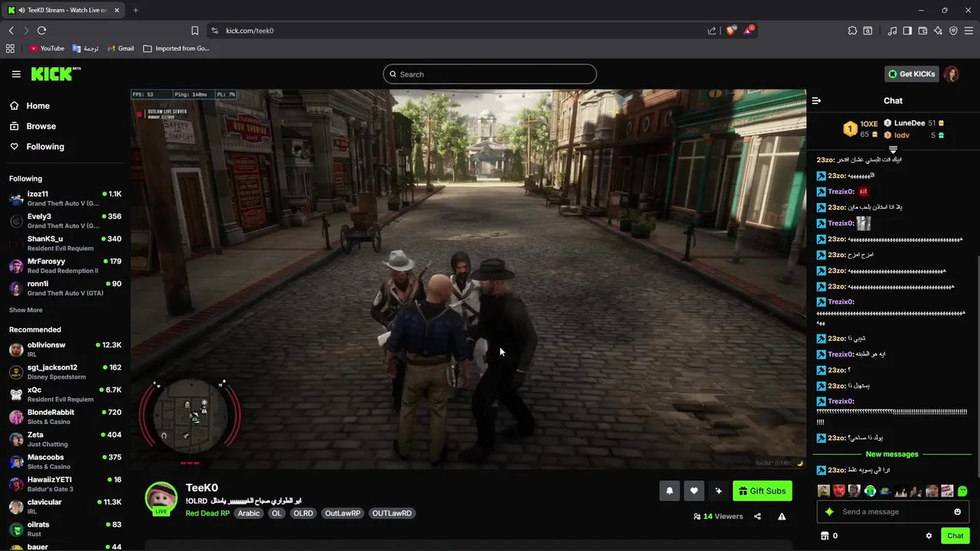This screenshot has height=551, width=980.
Task: Expand the leaderboard chevron under gifters
Action: click(x=893, y=150)
